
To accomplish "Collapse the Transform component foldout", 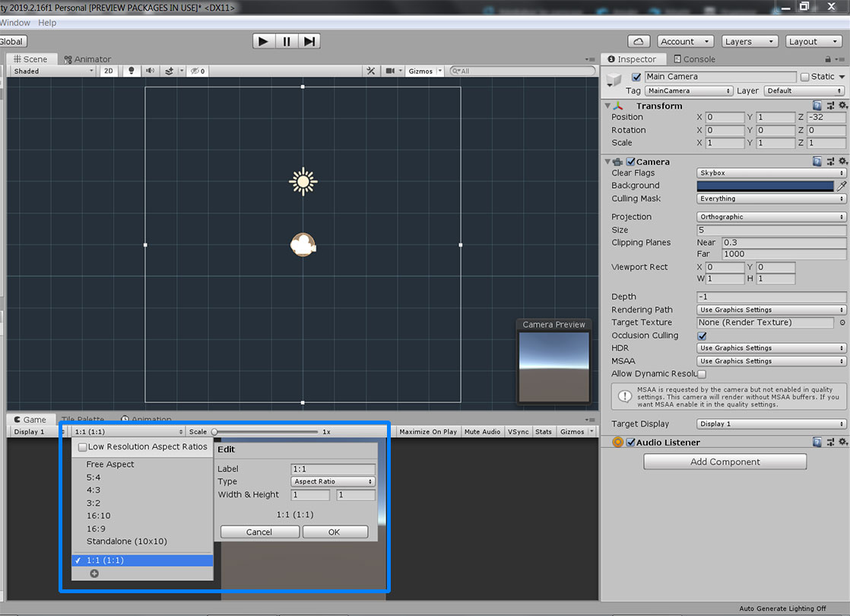I will [607, 106].
